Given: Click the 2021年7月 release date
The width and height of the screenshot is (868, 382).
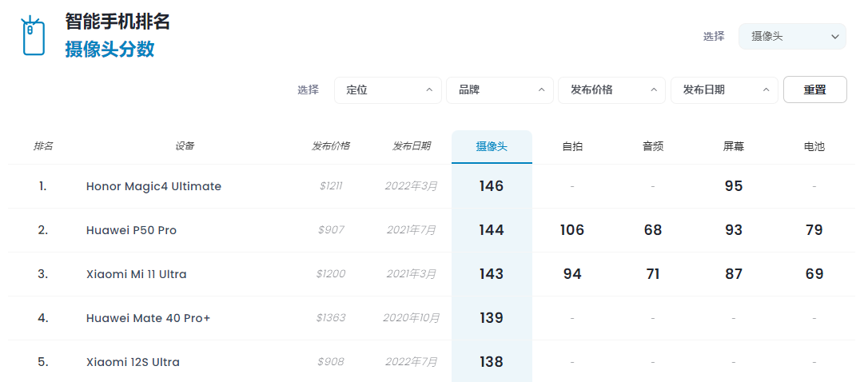Looking at the screenshot, I should click(x=412, y=230).
